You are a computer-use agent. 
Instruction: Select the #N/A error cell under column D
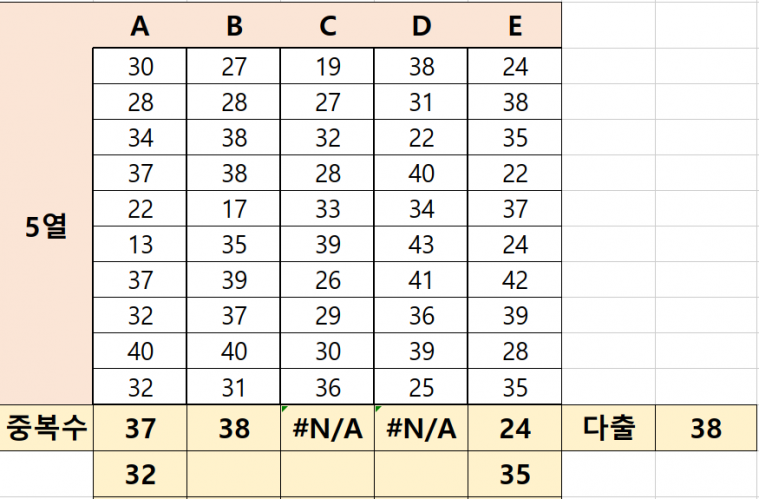coord(421,429)
